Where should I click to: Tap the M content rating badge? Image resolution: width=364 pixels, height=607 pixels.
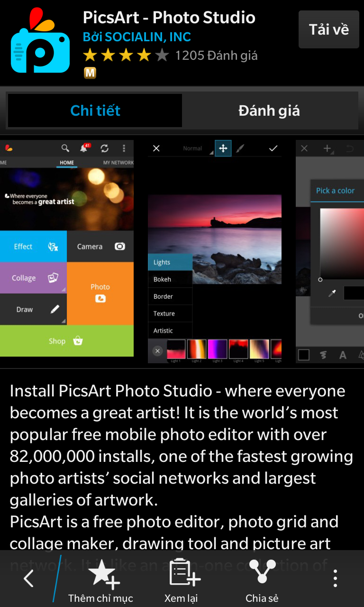(90, 73)
